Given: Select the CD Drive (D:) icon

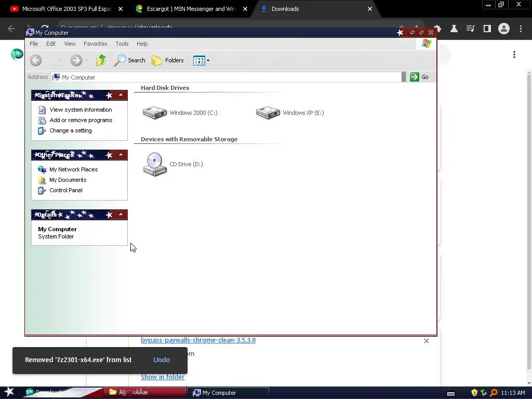Looking at the screenshot, I should point(155,164).
